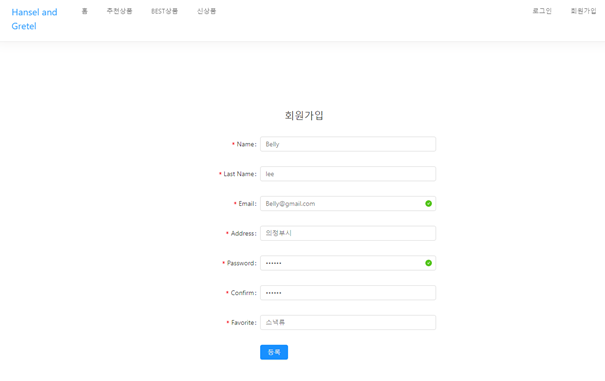
Task: Focus the Last Name input field
Action: click(348, 174)
